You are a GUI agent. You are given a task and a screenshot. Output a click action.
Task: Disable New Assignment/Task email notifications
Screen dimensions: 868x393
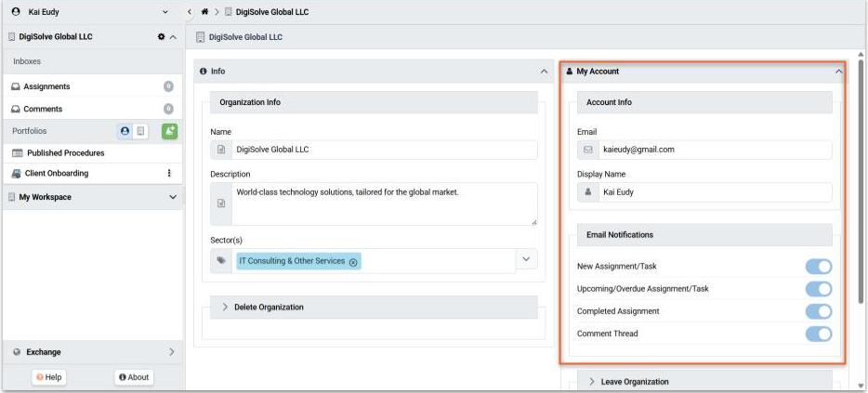818,267
